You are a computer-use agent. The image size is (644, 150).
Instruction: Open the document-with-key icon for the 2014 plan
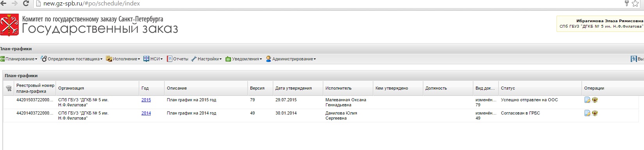[587, 113]
